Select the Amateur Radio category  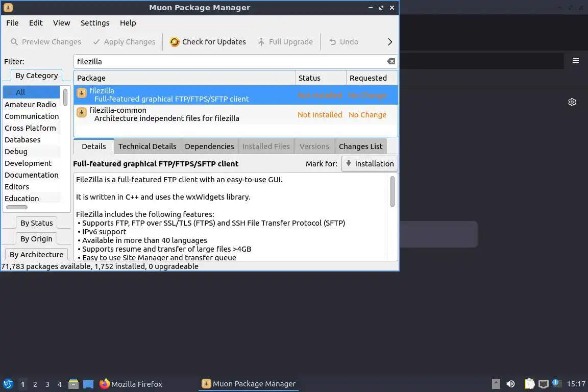click(32, 104)
